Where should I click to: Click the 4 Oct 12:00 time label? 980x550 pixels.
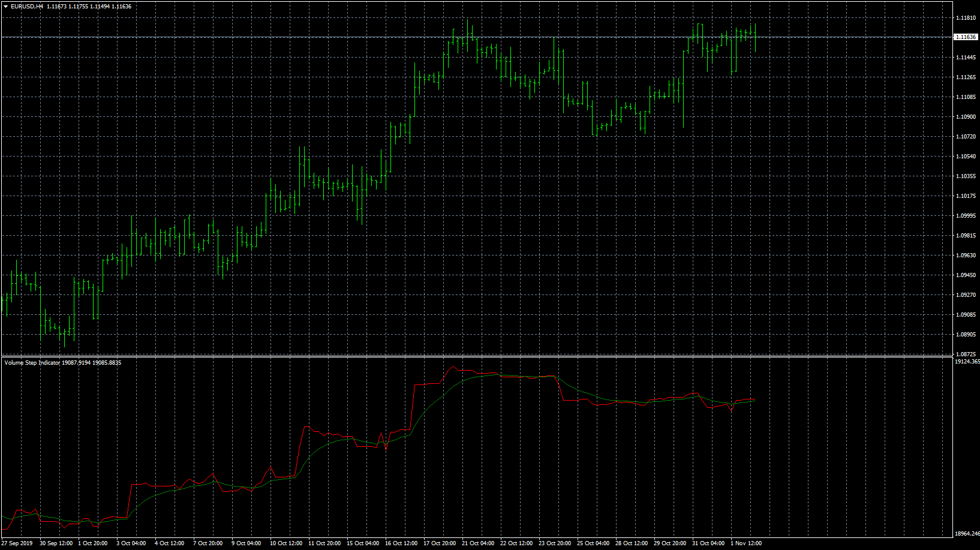170,543
